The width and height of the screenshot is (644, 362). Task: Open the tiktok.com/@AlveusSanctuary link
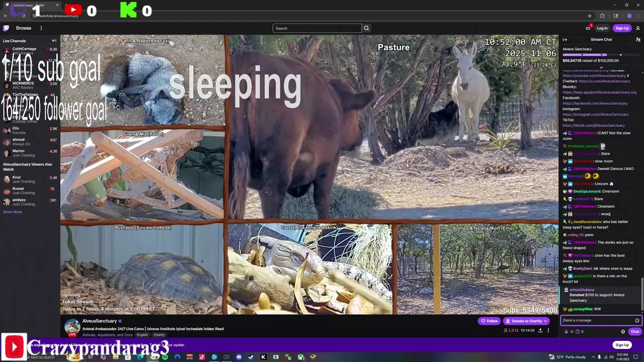pyautogui.click(x=593, y=125)
